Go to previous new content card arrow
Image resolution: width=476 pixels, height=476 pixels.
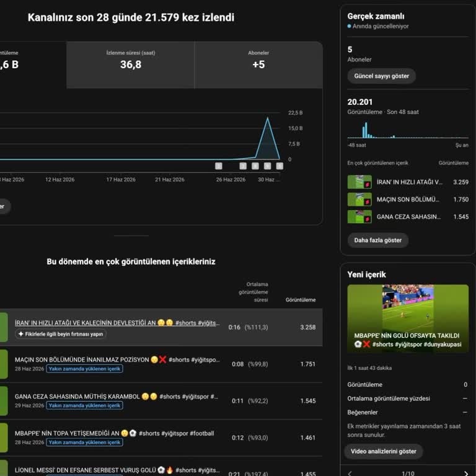[x=350, y=473]
